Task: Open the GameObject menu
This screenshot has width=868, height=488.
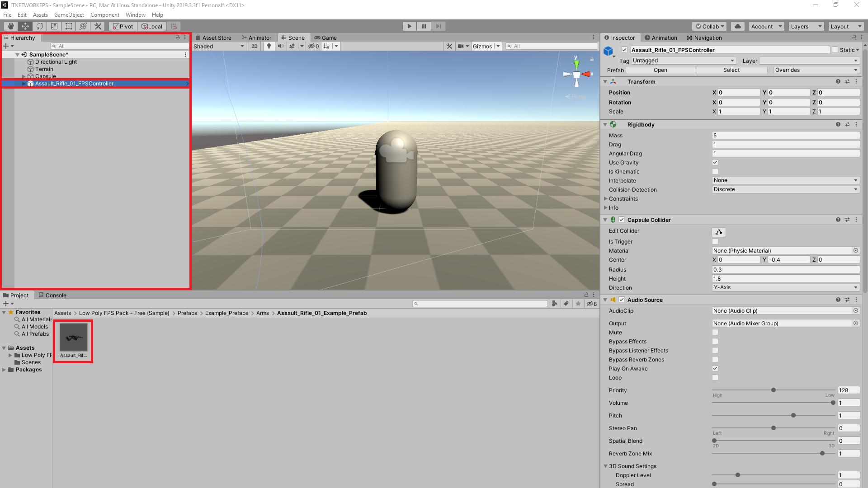Action: (x=69, y=14)
